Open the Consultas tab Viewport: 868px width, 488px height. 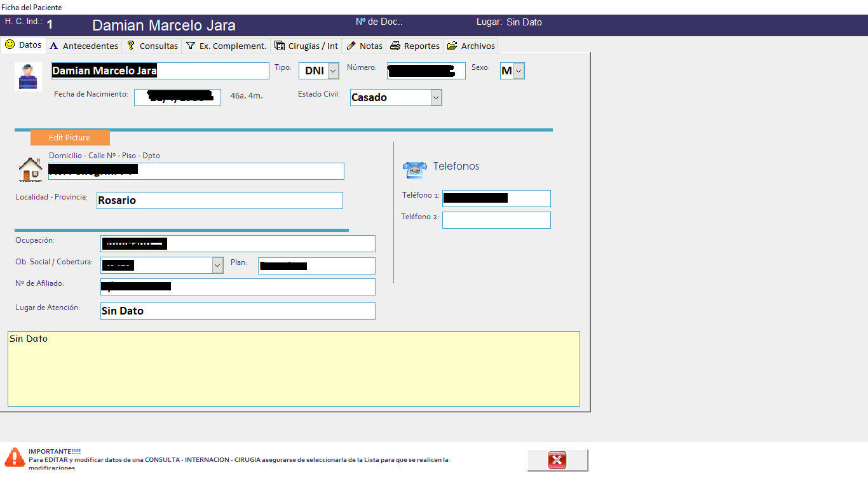click(152, 46)
